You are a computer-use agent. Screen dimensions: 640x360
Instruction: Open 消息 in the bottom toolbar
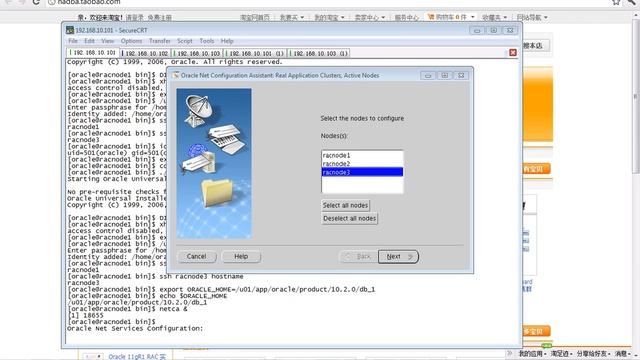(622, 353)
